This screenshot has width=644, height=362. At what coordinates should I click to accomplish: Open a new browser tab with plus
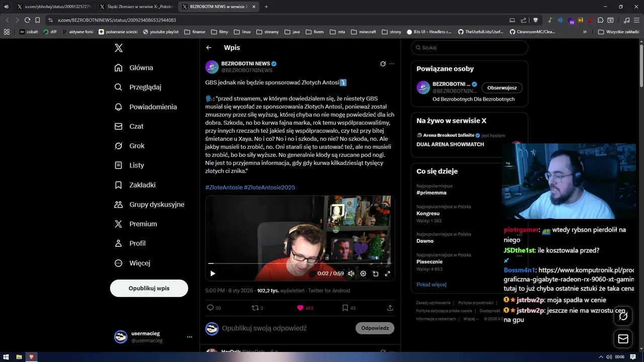[x=266, y=7]
